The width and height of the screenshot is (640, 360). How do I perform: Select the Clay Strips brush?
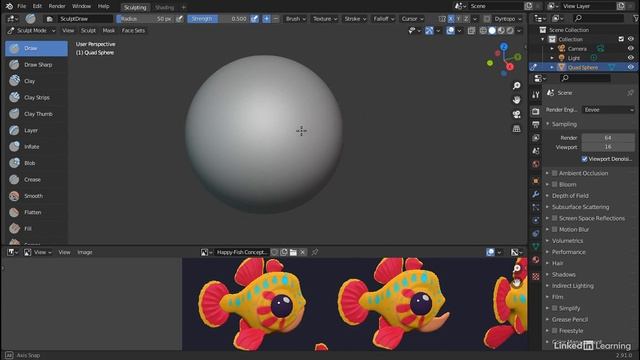36,97
